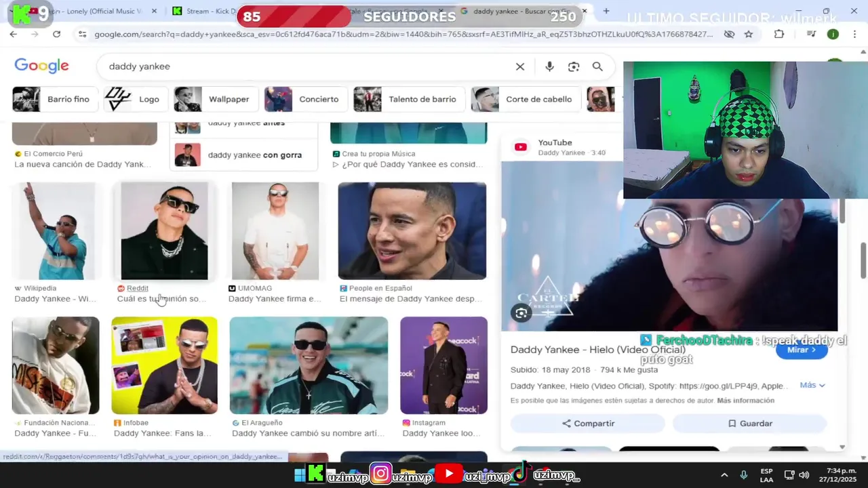Open network settings from the tray
Viewport: 868px width, 488px height.
click(789, 475)
